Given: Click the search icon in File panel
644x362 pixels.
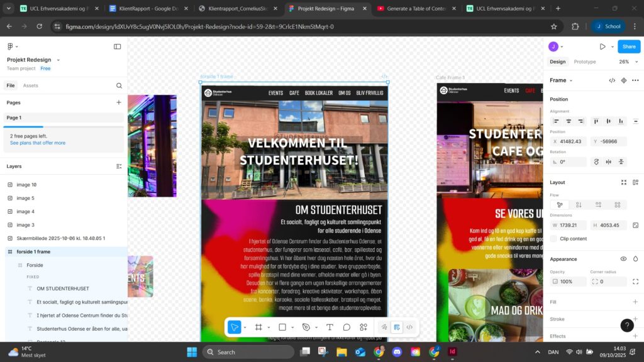Looking at the screenshot, I should [119, 85].
